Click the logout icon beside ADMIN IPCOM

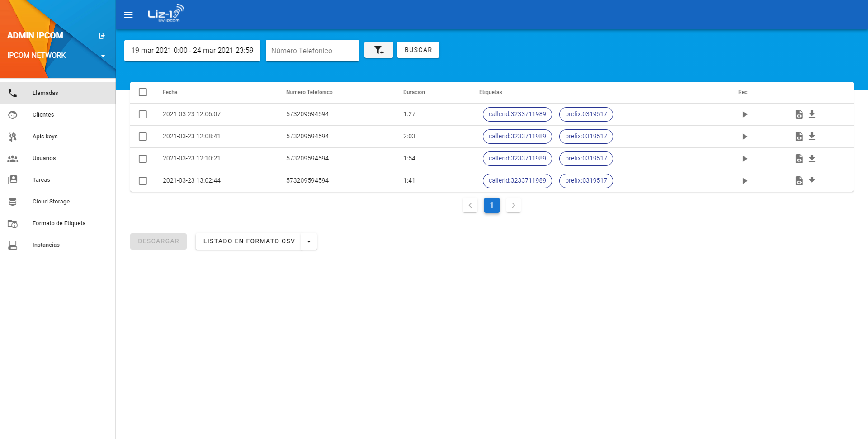click(102, 36)
